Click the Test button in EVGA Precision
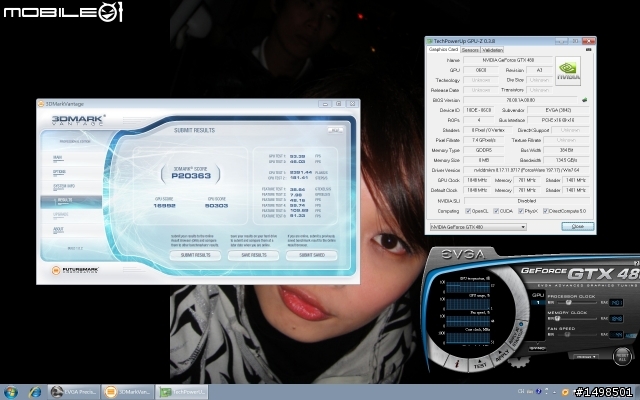The image size is (640, 400). click(x=480, y=364)
